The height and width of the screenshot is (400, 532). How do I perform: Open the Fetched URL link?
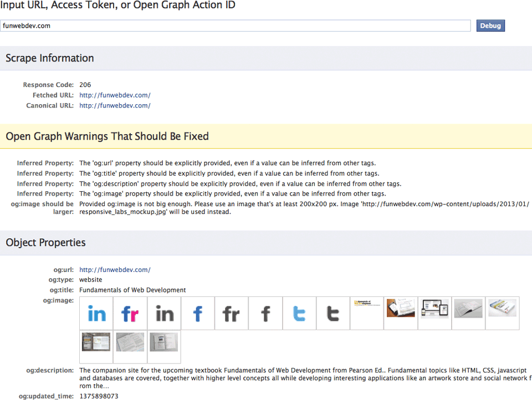click(115, 95)
